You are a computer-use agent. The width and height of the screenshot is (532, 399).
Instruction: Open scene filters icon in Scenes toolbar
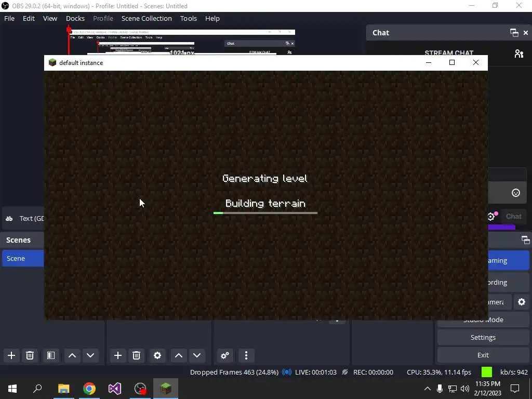point(51,355)
